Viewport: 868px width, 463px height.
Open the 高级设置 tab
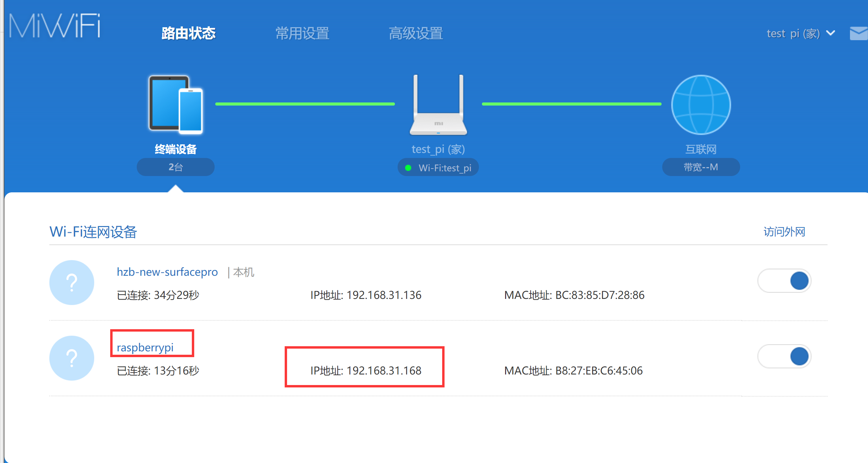point(416,33)
